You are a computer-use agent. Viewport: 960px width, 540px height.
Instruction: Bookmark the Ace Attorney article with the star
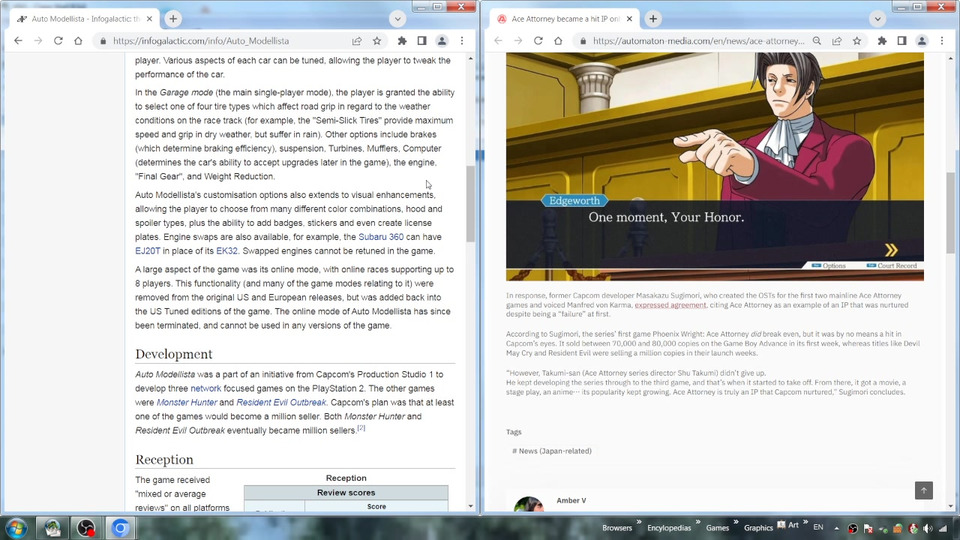coord(857,41)
